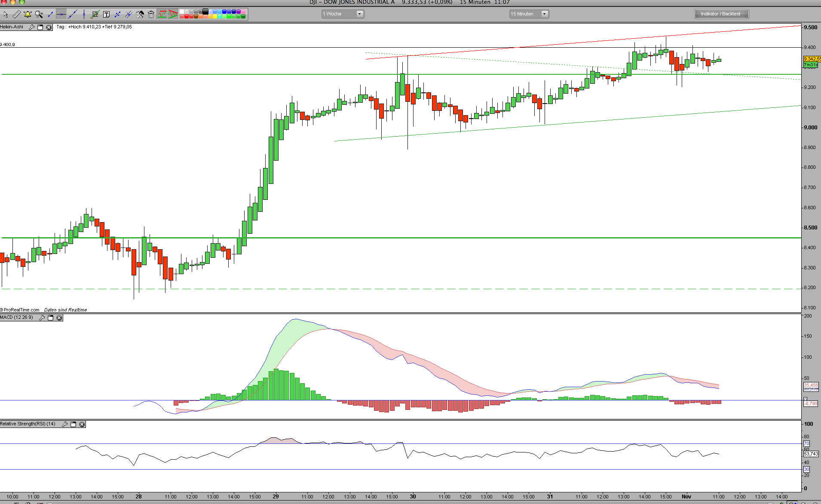
Task: Open the Fibonacci retracement chart tool
Action: 95,14
